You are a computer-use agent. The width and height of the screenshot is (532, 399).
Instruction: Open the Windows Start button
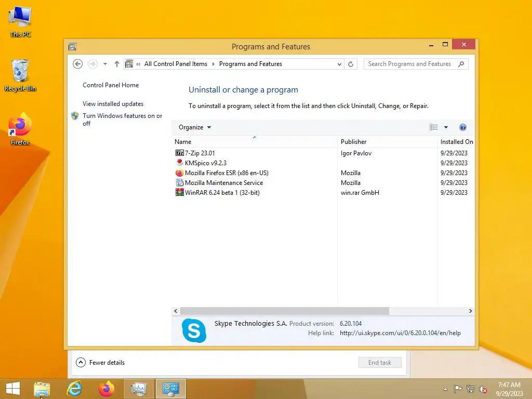coord(13,389)
